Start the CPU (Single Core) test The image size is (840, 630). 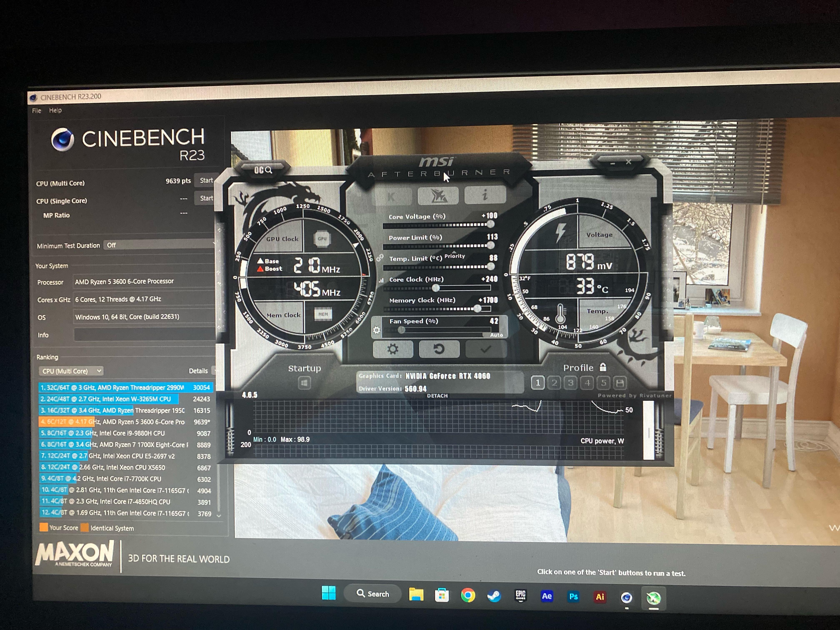205,198
